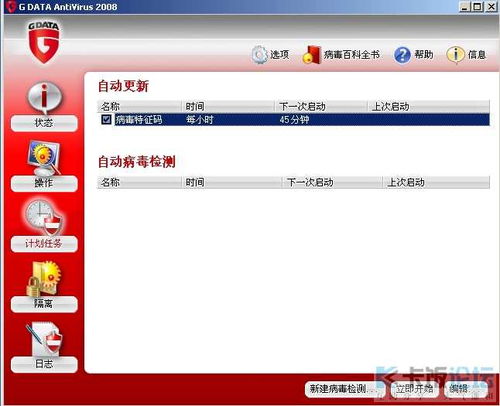Open the 日志 log document icon
This screenshot has height=406, width=500.
(44, 339)
